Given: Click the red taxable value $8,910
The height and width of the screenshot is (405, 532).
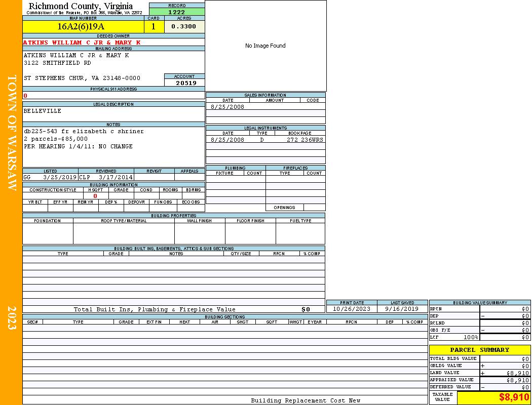Looking at the screenshot, I should pos(514,397).
